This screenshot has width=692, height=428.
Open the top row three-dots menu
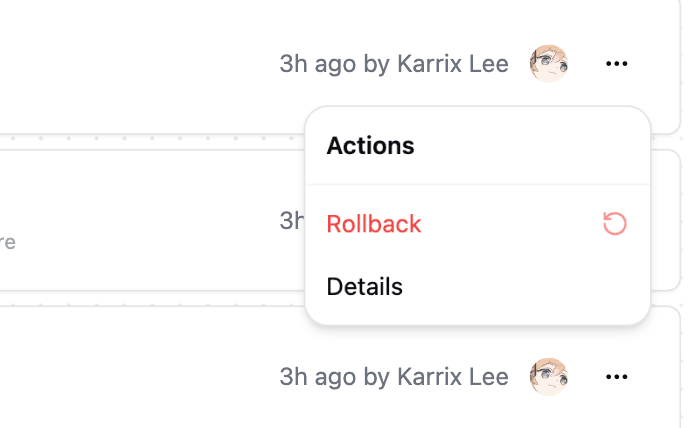pos(617,64)
